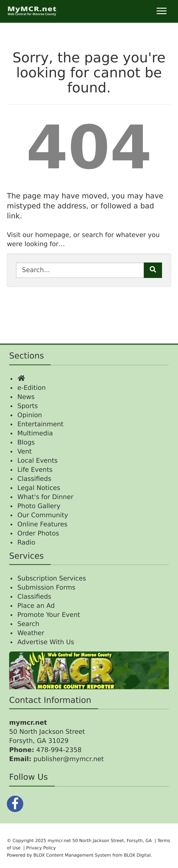Open the e-Edition section link
178x868 pixels.
(x=31, y=388)
